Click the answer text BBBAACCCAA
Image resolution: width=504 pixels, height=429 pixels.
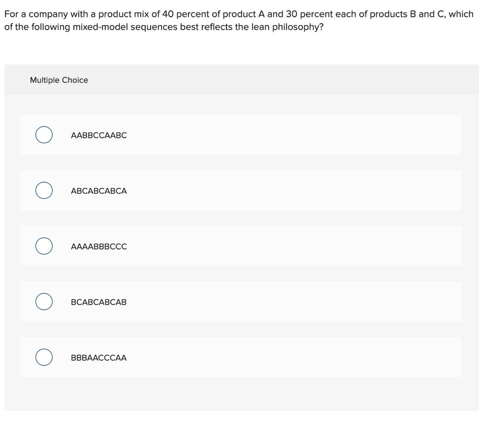point(98,357)
